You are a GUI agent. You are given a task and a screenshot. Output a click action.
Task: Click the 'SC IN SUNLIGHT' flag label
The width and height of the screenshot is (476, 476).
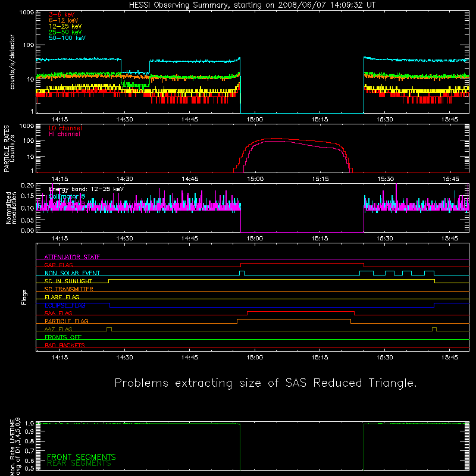click(x=68, y=281)
